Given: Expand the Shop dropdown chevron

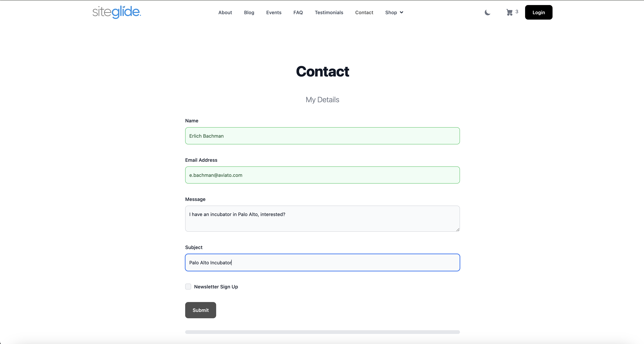Looking at the screenshot, I should click(402, 12).
